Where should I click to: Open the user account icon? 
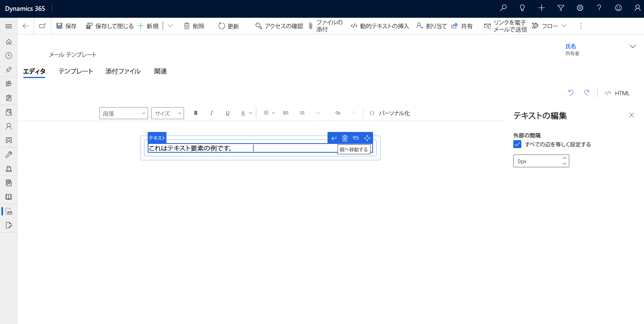click(x=637, y=8)
